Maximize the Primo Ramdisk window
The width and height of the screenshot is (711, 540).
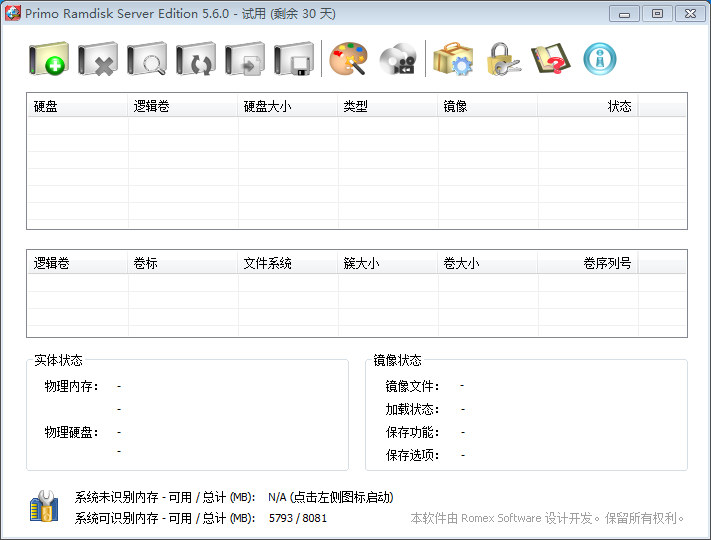click(657, 14)
